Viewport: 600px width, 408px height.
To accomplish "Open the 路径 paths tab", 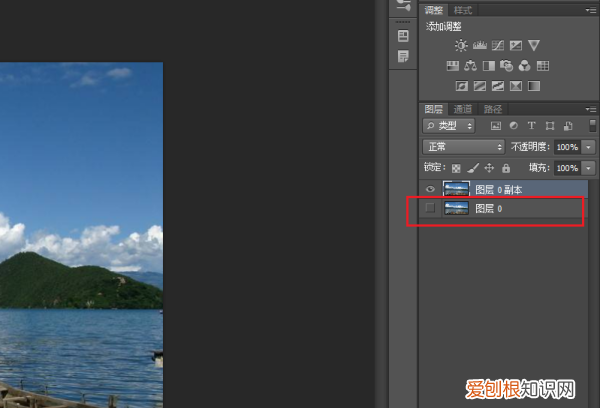I will [x=492, y=108].
